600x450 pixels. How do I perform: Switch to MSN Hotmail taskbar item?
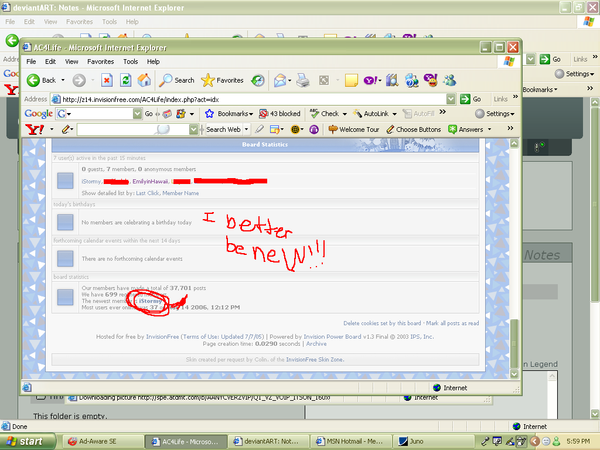tap(351, 441)
